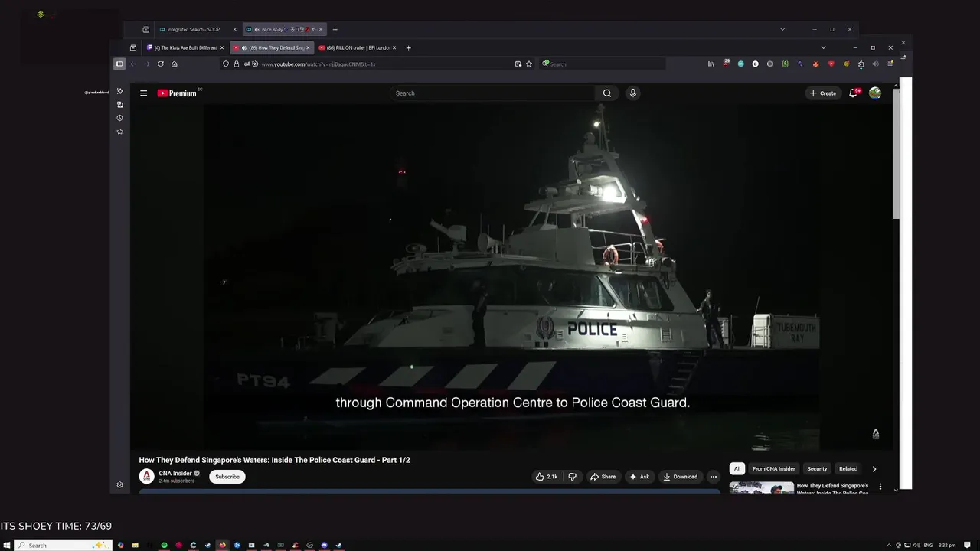Start voice search with the microphone icon
980x551 pixels.
click(632, 93)
